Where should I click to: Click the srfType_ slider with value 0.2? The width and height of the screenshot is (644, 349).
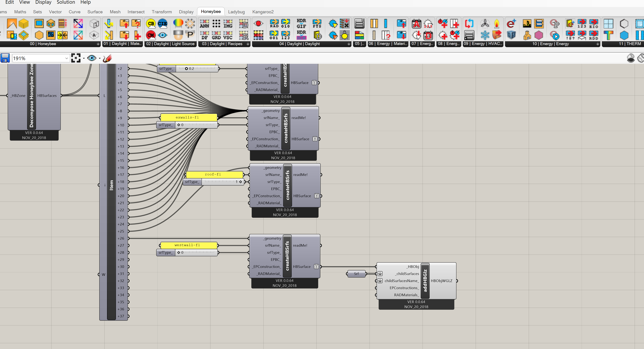pos(188,68)
